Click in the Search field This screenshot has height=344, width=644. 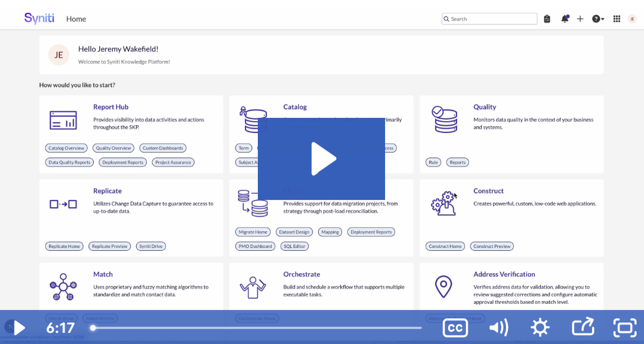click(489, 19)
